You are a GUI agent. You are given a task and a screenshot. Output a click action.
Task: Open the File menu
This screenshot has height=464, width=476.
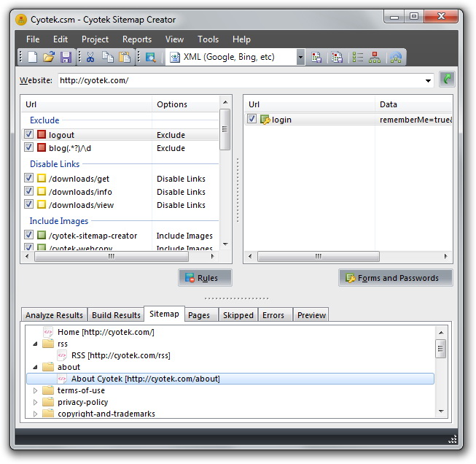click(x=33, y=39)
